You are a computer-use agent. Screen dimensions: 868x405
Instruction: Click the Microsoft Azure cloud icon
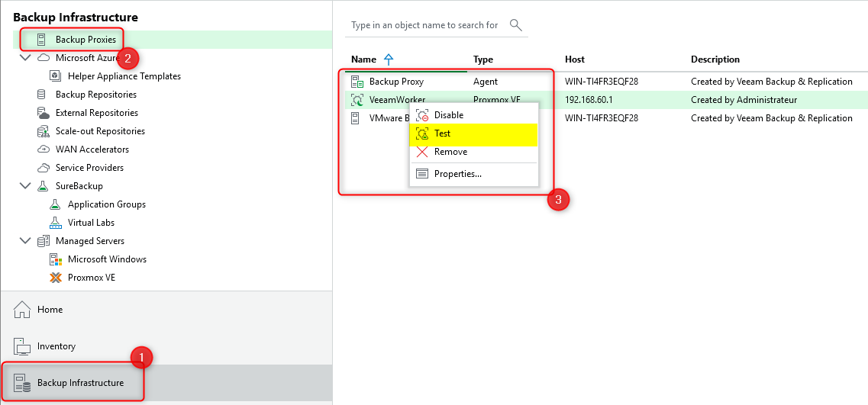pyautogui.click(x=44, y=58)
